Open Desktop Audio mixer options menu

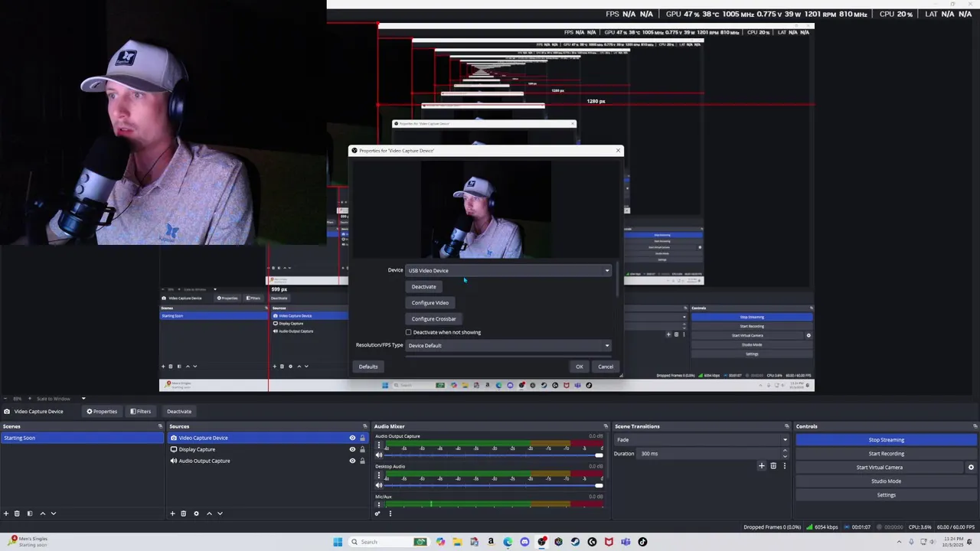tap(378, 475)
